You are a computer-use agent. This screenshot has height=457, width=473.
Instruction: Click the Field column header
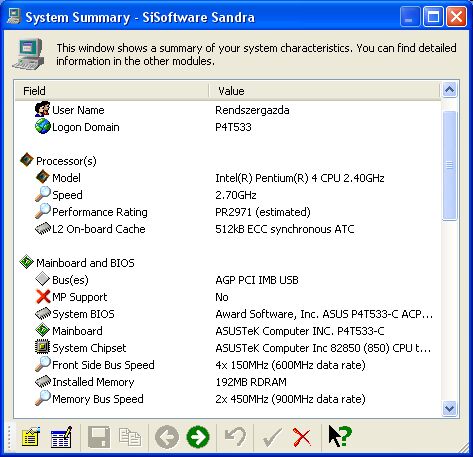point(112,91)
